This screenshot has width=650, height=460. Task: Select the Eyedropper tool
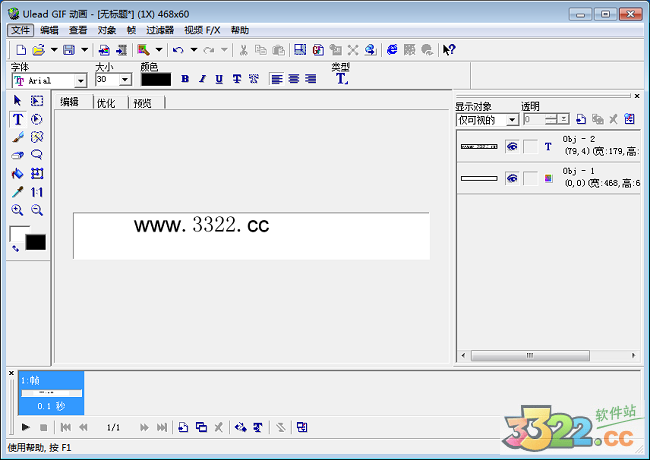[x=17, y=192]
